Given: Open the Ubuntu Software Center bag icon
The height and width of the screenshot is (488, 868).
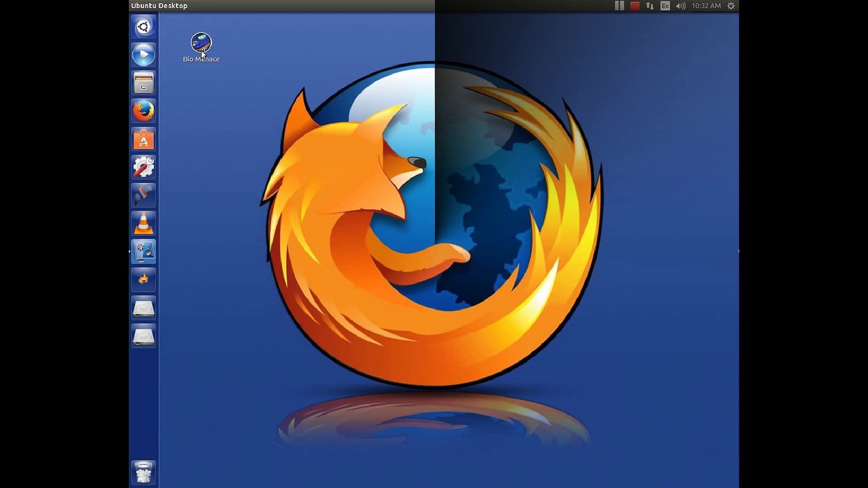Looking at the screenshot, I should pos(143,140).
